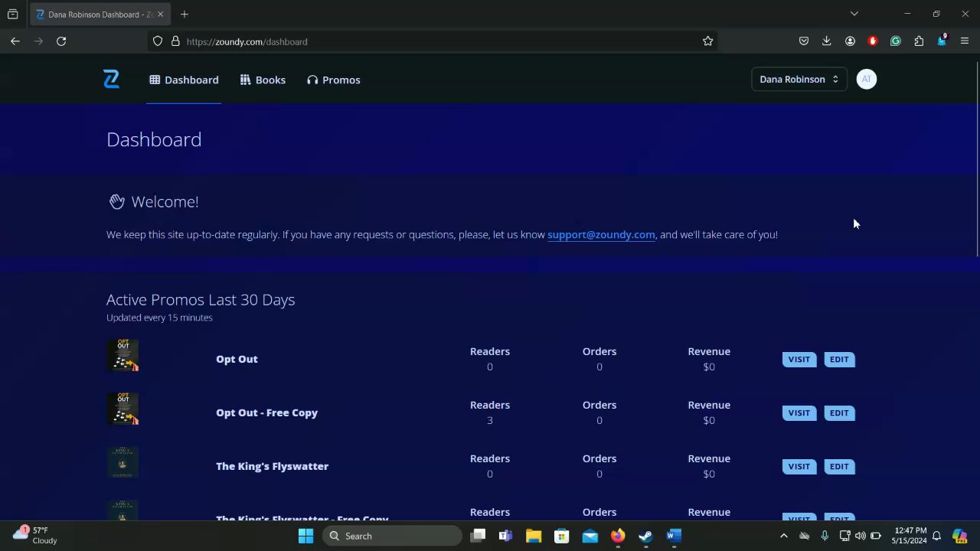Click the red hand blocker extension icon

point(873,41)
